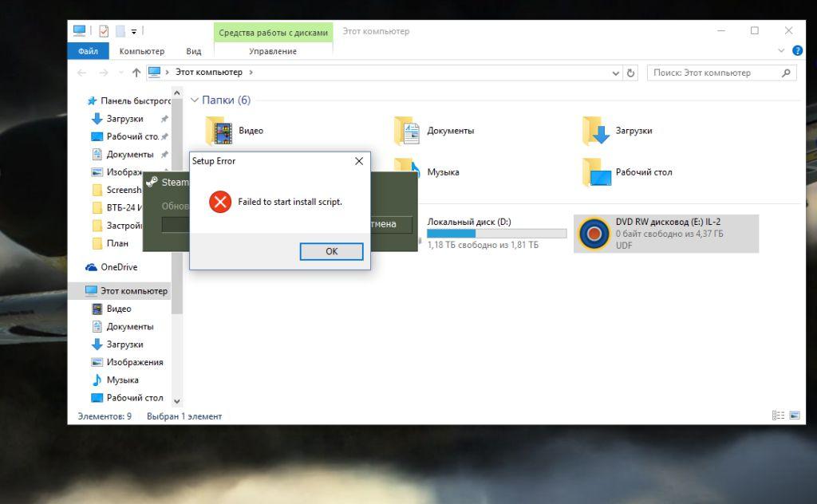Open Документы under Этот компьютер tree
The image size is (817, 504).
point(123,326)
